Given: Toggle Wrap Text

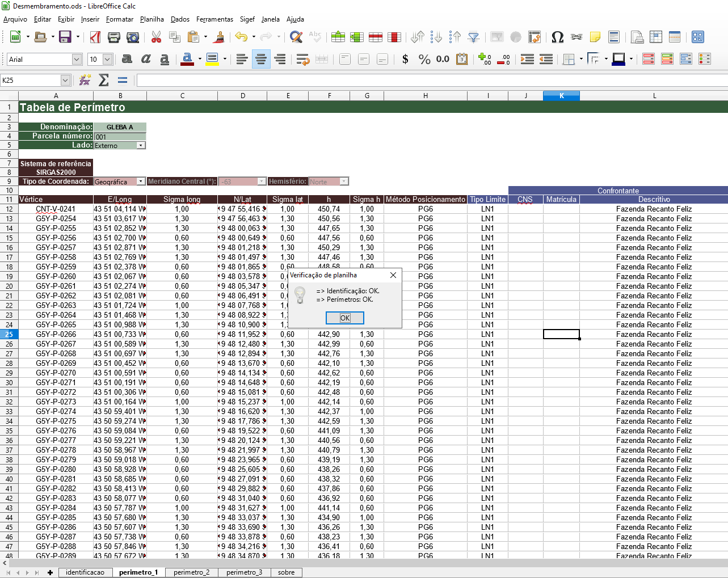Looking at the screenshot, I should (x=303, y=59).
